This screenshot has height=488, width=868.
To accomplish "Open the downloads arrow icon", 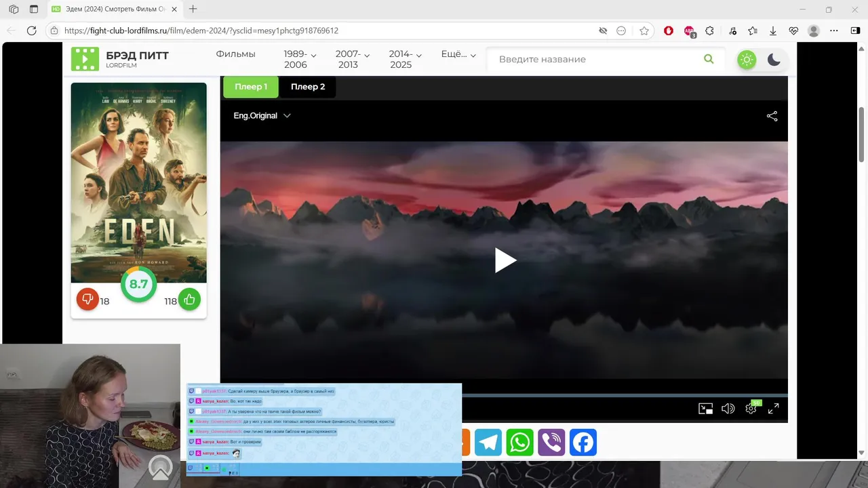I will click(x=773, y=30).
